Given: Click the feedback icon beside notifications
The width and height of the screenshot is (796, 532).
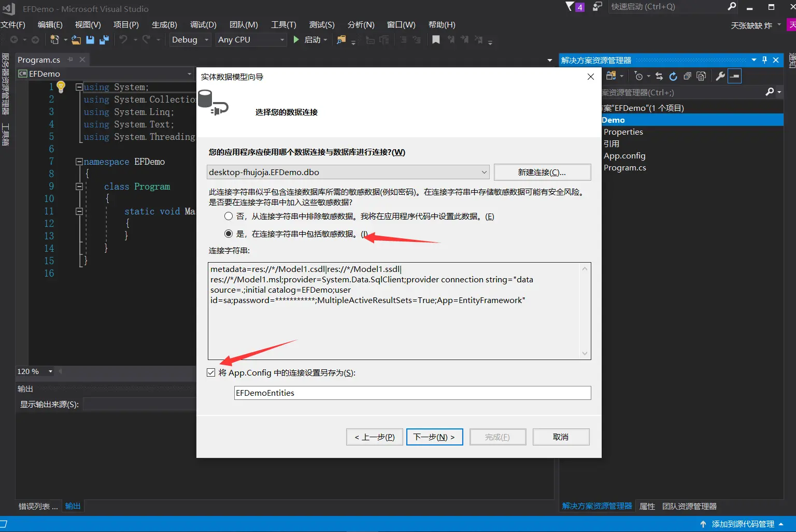Looking at the screenshot, I should [x=598, y=6].
